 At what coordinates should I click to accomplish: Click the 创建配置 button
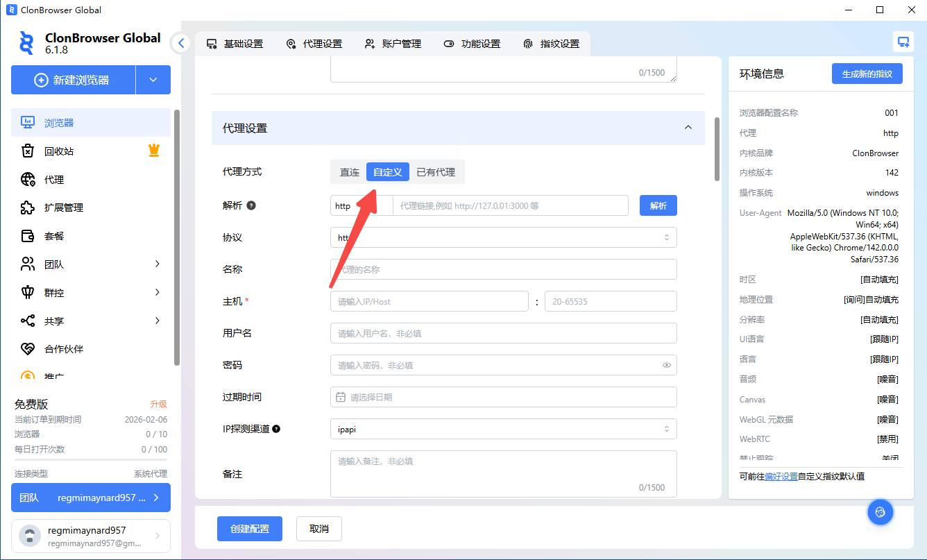(x=250, y=529)
